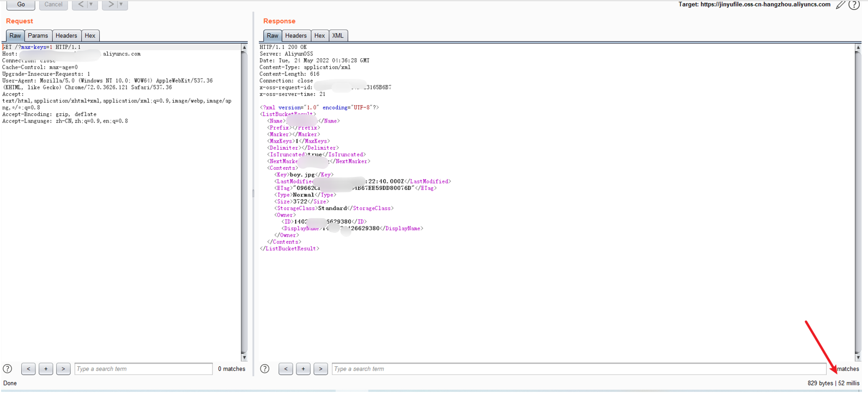The image size is (868, 393).
Task: Click the Content-Type: application/xml header
Action: point(305,67)
